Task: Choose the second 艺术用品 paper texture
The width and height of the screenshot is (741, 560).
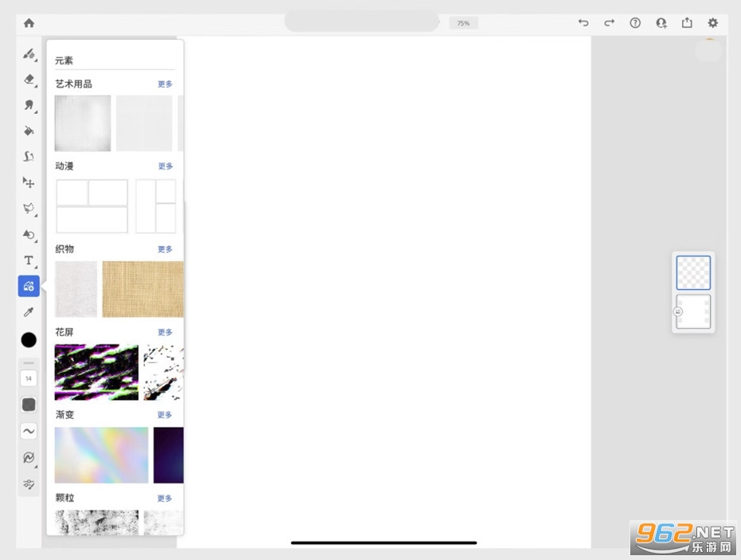Action: pos(144,123)
